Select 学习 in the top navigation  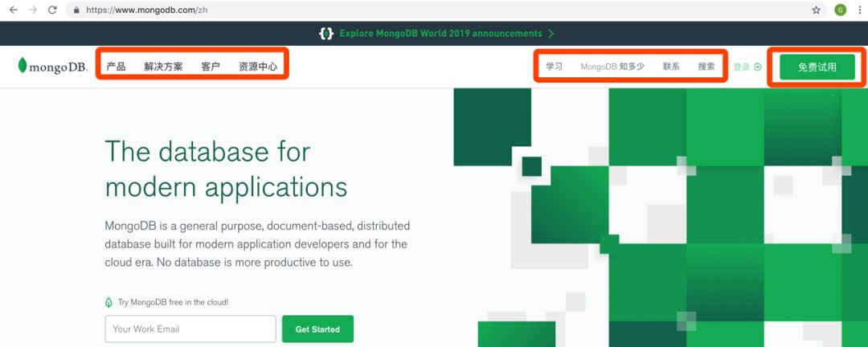554,67
